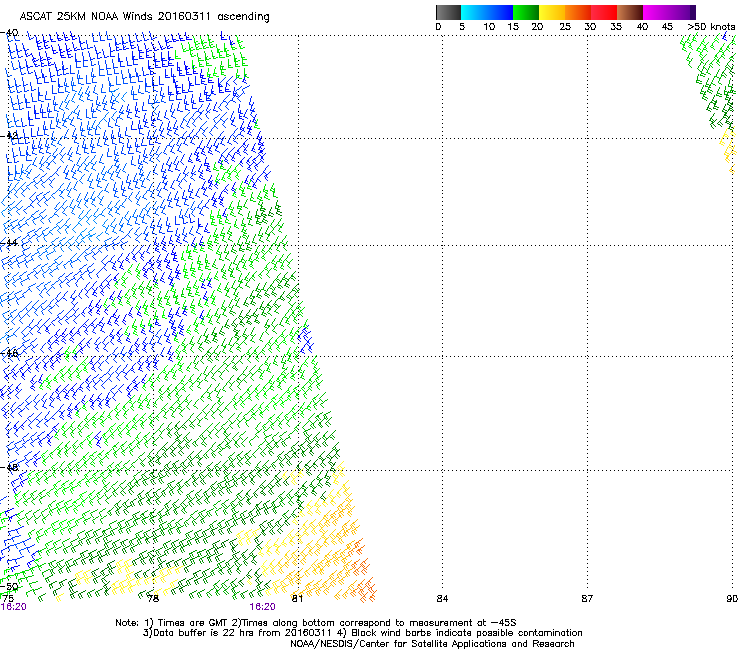The width and height of the screenshot is (740, 650).
Task: Select the latitude label '-46'
Action: tap(10, 353)
